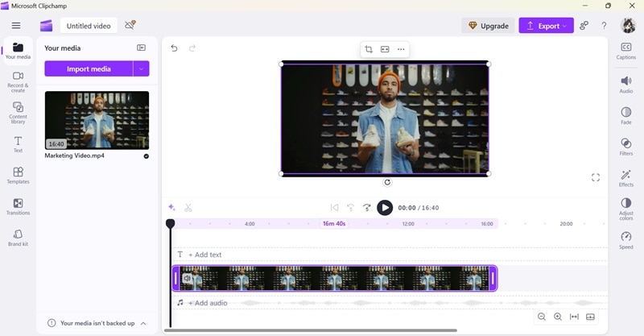Click the added-to-timeline checkmark on media
Image resolution: width=644 pixels, height=336 pixels.
[x=147, y=156]
